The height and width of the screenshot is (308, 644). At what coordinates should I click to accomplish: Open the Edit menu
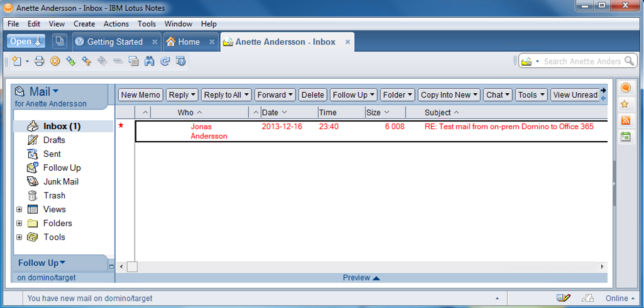(x=34, y=24)
